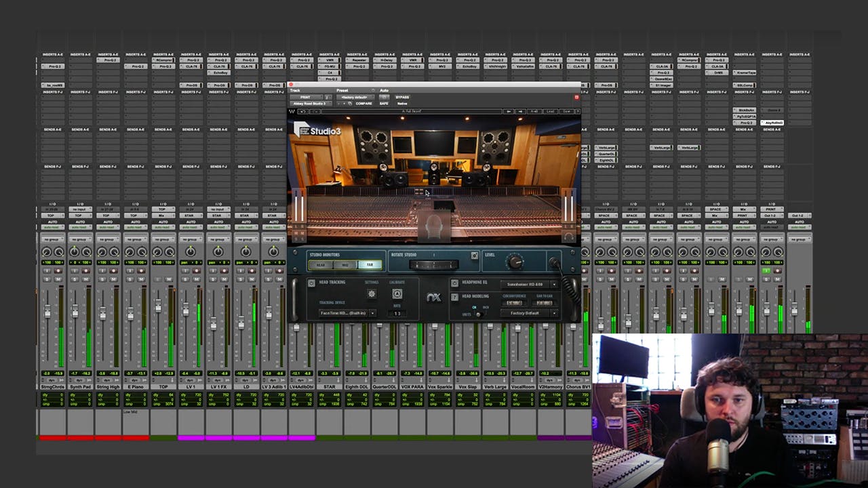Click the plugin automation enable icon under Auto

(x=384, y=97)
